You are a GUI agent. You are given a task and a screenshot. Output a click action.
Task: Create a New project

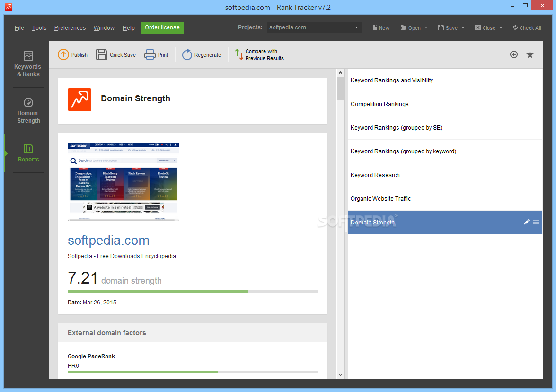(381, 27)
